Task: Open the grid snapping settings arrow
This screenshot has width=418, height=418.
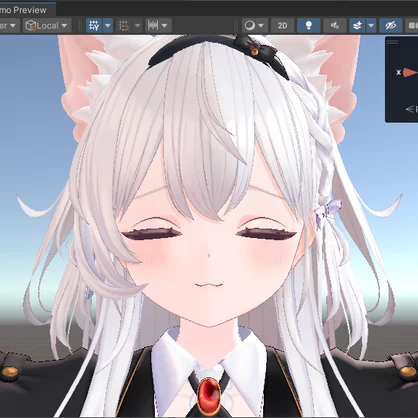Action: [137, 26]
